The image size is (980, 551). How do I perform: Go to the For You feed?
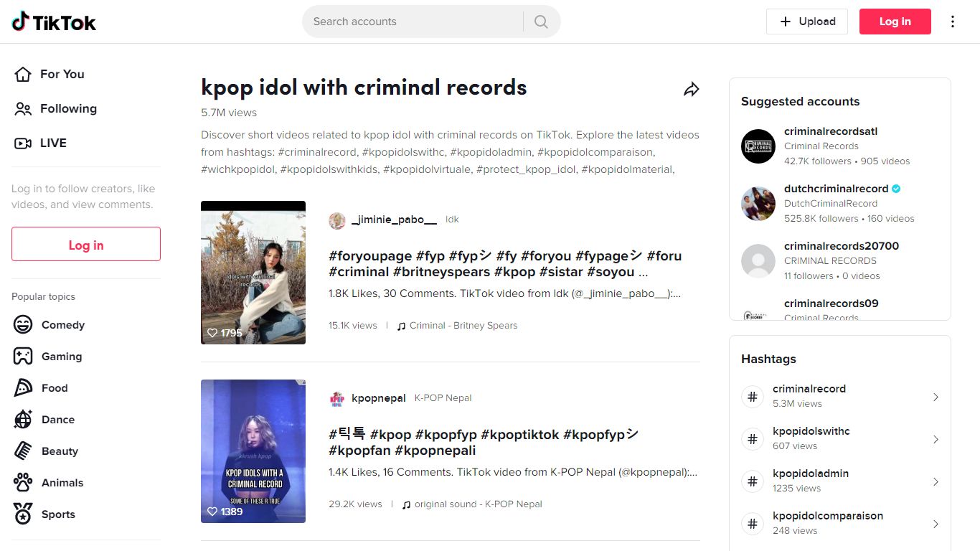tap(62, 74)
